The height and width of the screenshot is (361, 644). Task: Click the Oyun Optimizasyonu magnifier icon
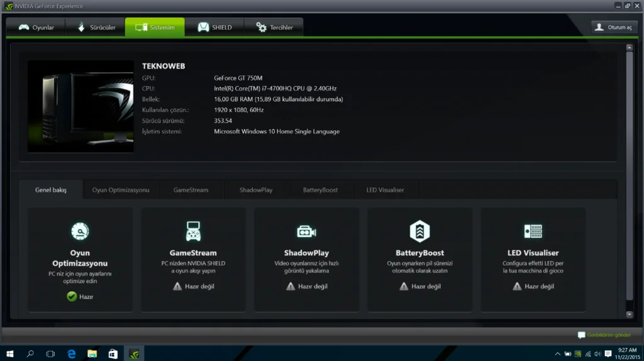click(80, 231)
